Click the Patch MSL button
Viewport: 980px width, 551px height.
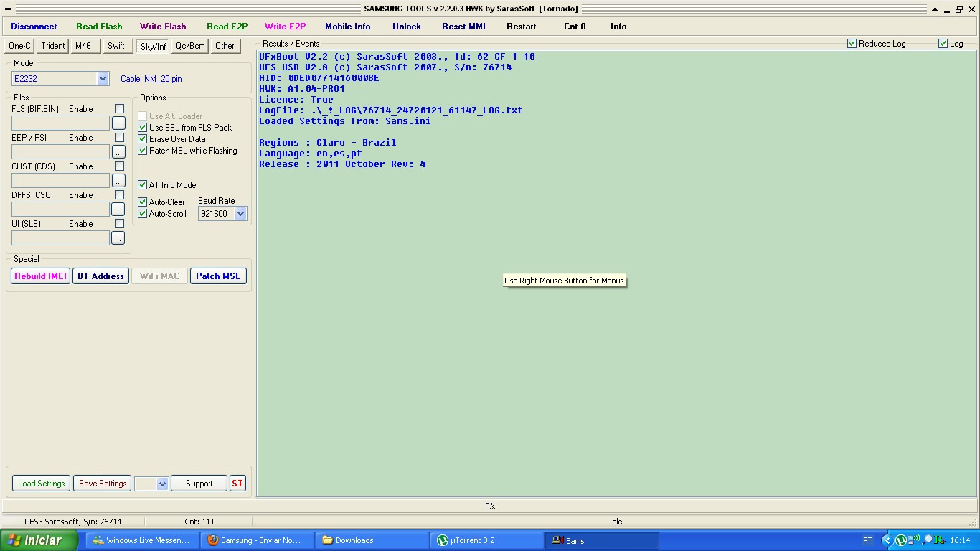coord(218,276)
